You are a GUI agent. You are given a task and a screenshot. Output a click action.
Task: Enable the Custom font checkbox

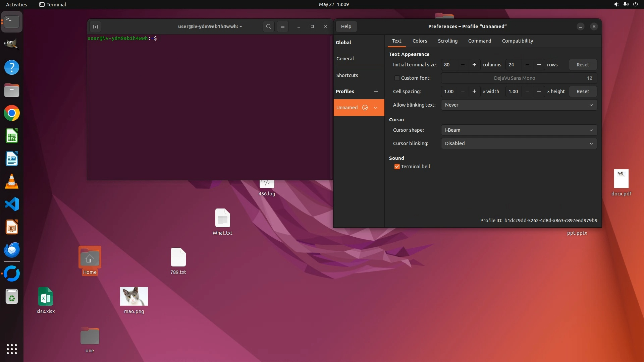pyautogui.click(x=397, y=78)
